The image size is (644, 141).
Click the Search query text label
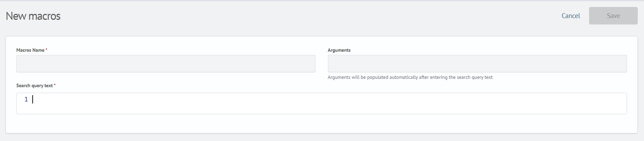pos(34,85)
